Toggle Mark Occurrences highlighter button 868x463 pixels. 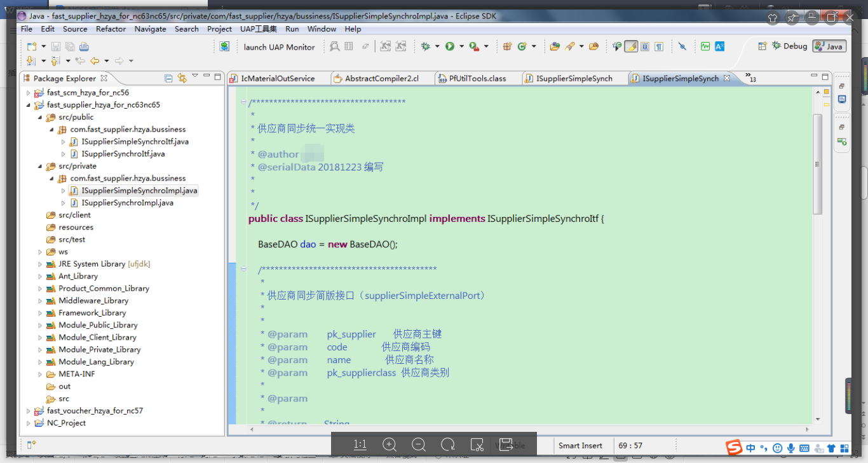pyautogui.click(x=631, y=46)
